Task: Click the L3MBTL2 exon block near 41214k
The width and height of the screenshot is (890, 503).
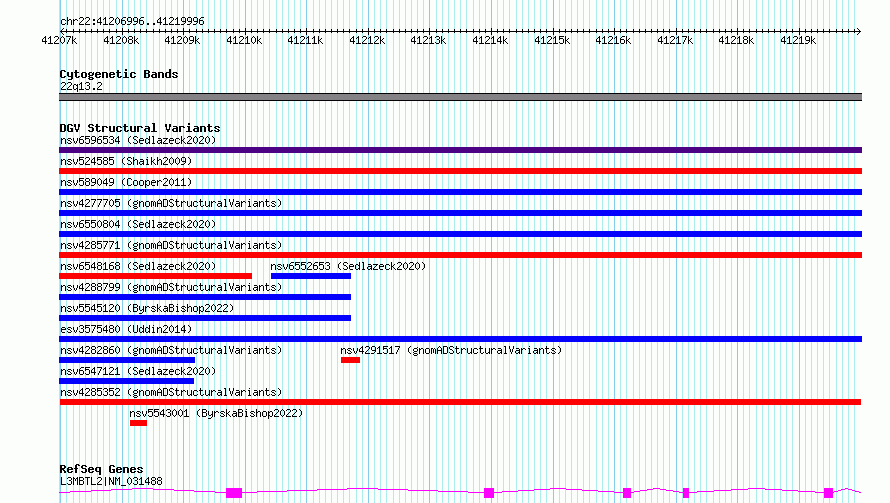Action: [x=489, y=493]
